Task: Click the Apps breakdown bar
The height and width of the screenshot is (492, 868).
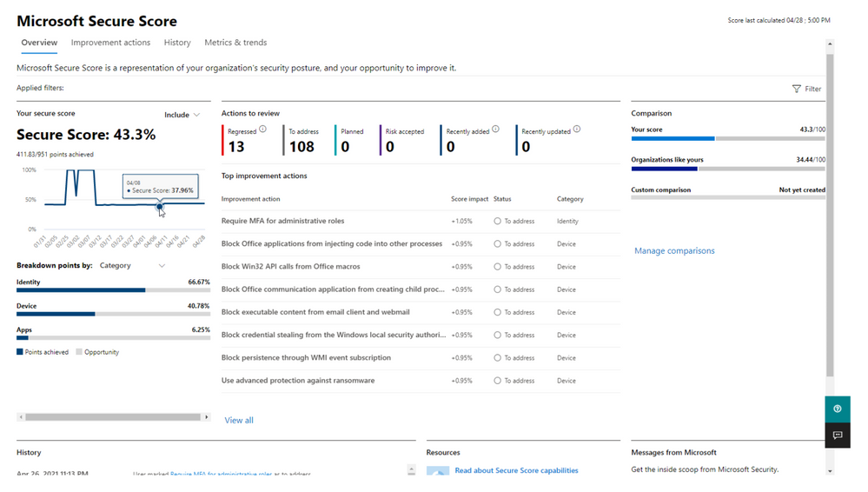Action: click(113, 337)
